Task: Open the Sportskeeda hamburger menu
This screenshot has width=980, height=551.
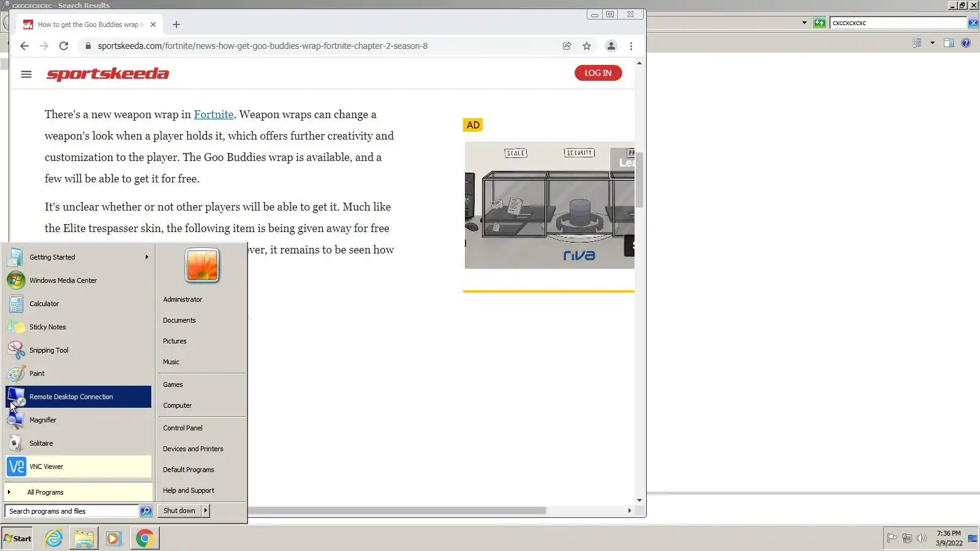Action: pyautogui.click(x=26, y=74)
